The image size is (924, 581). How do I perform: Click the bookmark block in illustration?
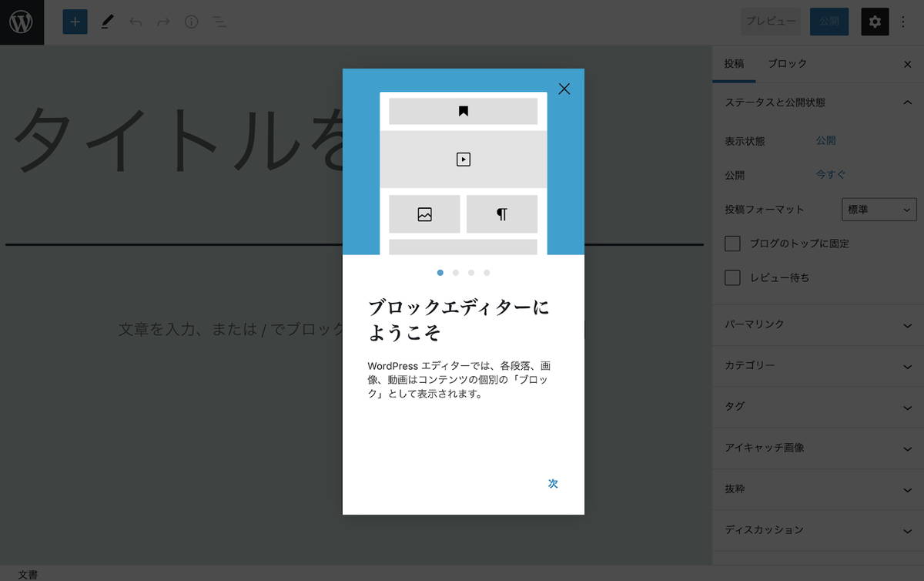[463, 111]
